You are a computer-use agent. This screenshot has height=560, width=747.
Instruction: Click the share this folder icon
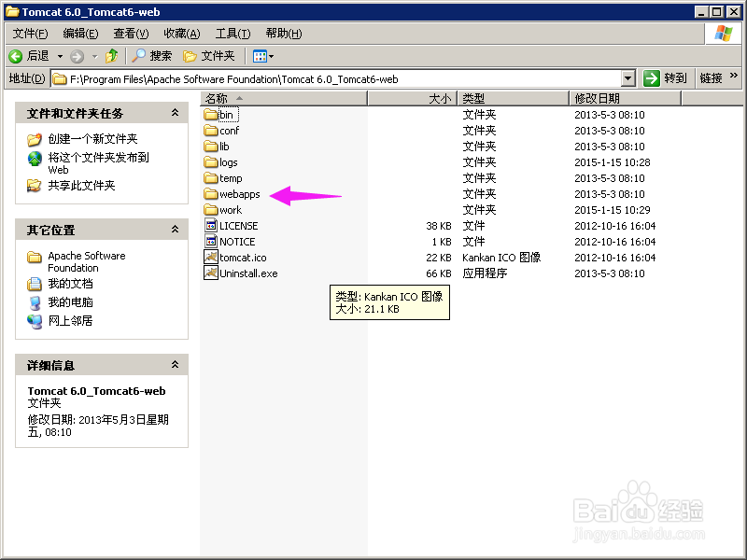pyautogui.click(x=34, y=185)
